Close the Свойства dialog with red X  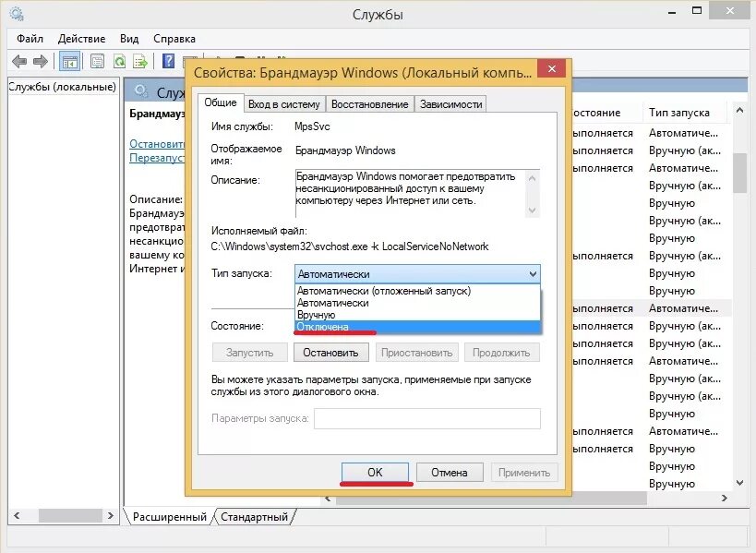point(552,68)
